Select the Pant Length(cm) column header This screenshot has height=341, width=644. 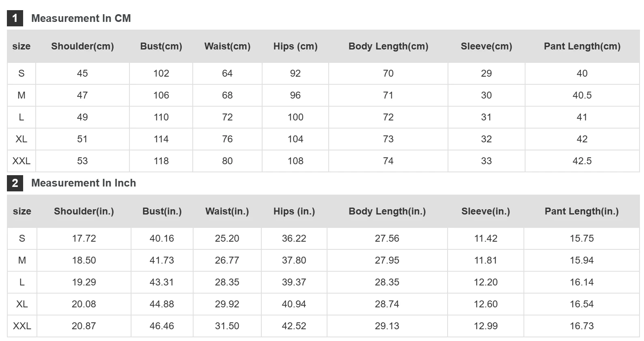pyautogui.click(x=582, y=46)
